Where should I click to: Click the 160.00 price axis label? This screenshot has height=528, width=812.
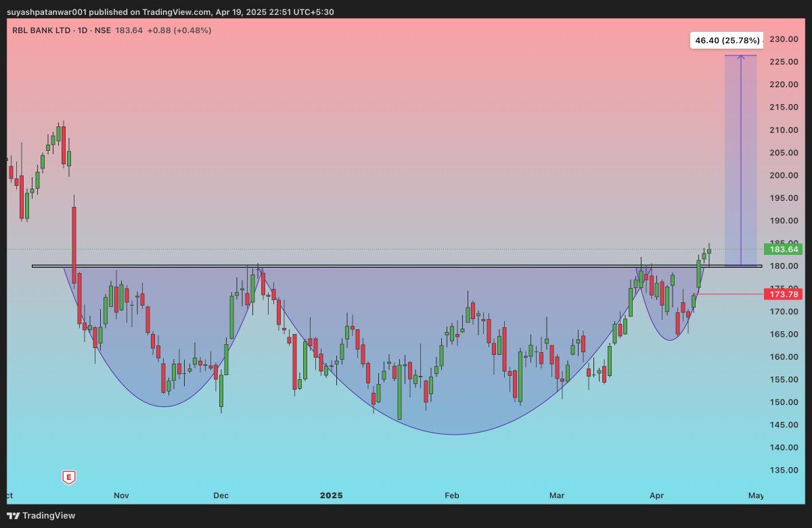pyautogui.click(x=783, y=357)
